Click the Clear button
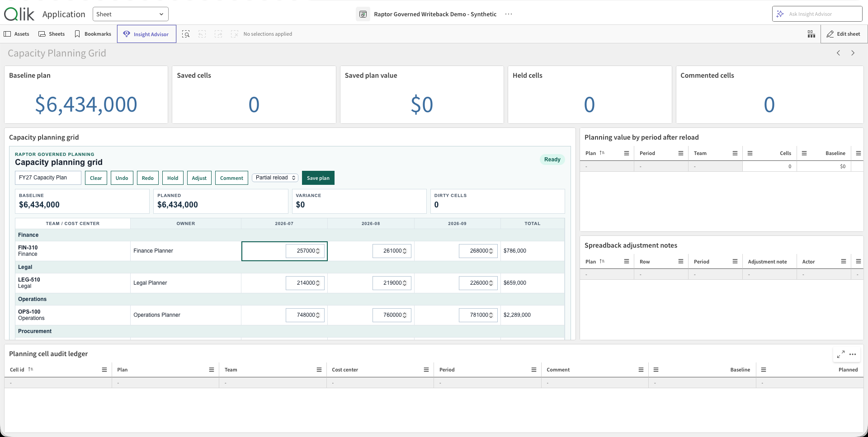Screen dimensions: 868x437 point(96,178)
